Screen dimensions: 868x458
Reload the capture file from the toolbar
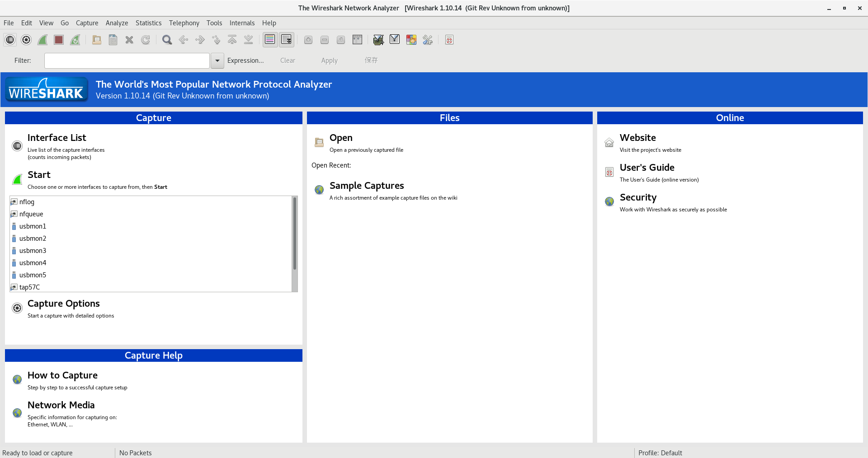(146, 40)
